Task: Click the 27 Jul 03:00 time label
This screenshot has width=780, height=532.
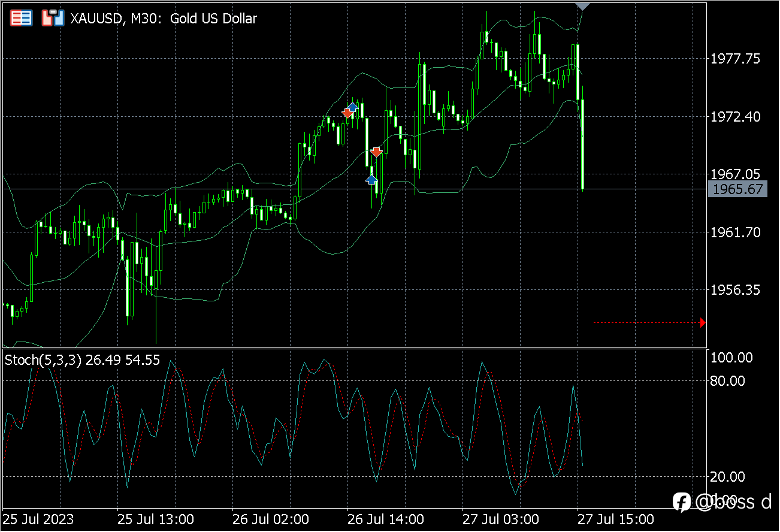Action: click(500, 519)
